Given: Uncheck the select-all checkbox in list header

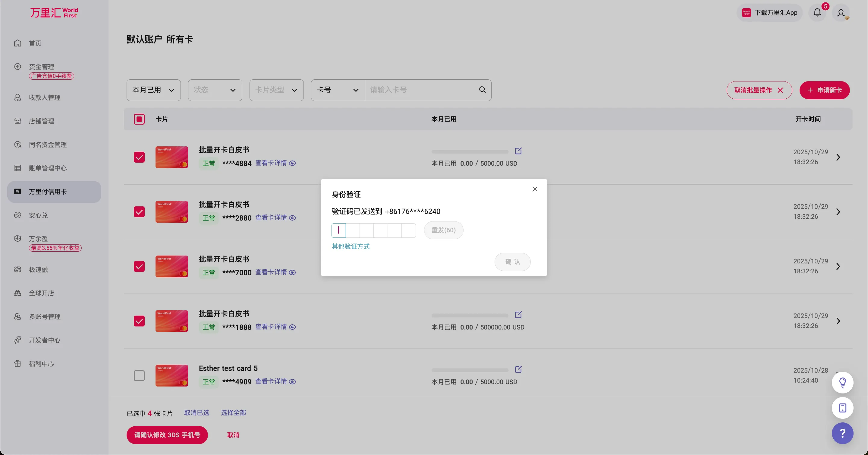Looking at the screenshot, I should point(139,119).
